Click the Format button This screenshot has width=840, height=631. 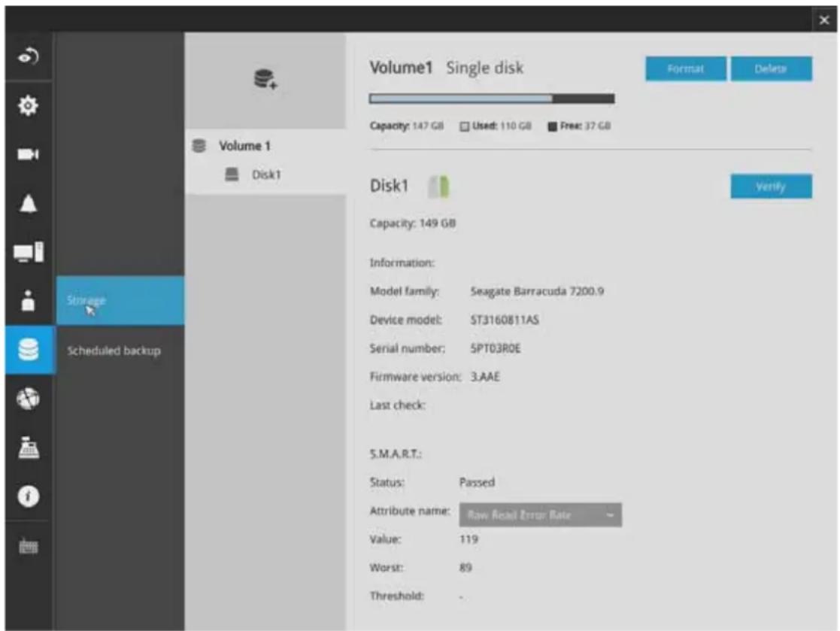(x=686, y=69)
